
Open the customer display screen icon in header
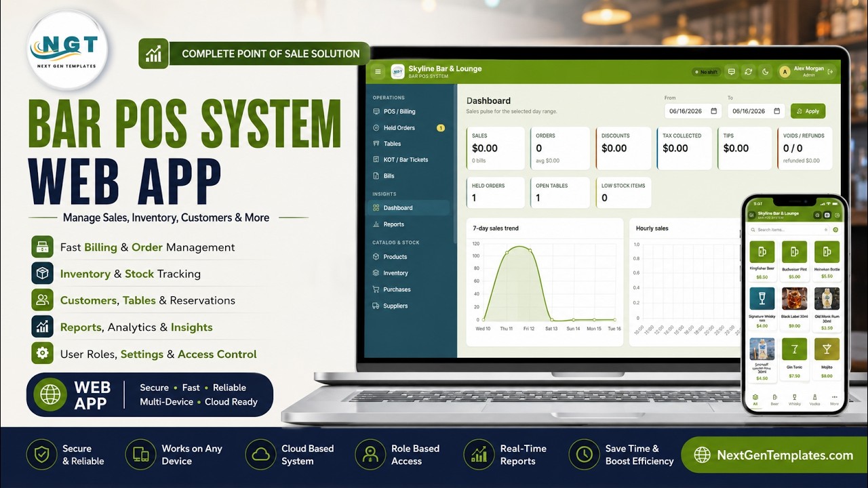pos(731,72)
